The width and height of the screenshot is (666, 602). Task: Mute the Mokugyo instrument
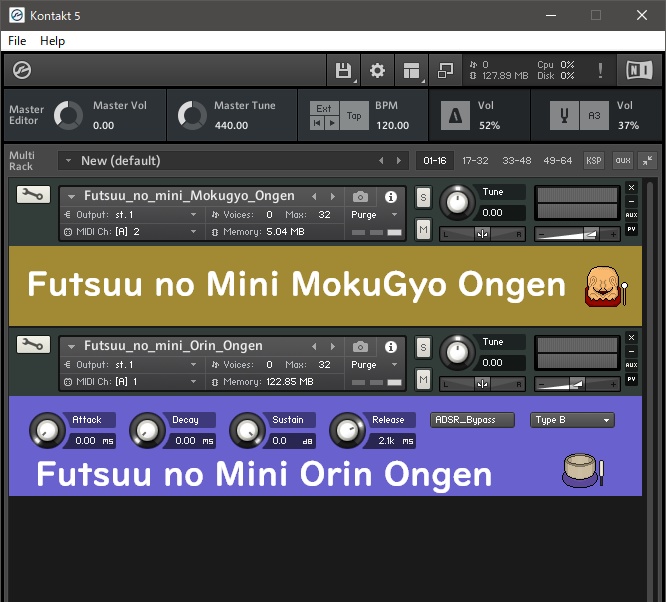(x=423, y=230)
